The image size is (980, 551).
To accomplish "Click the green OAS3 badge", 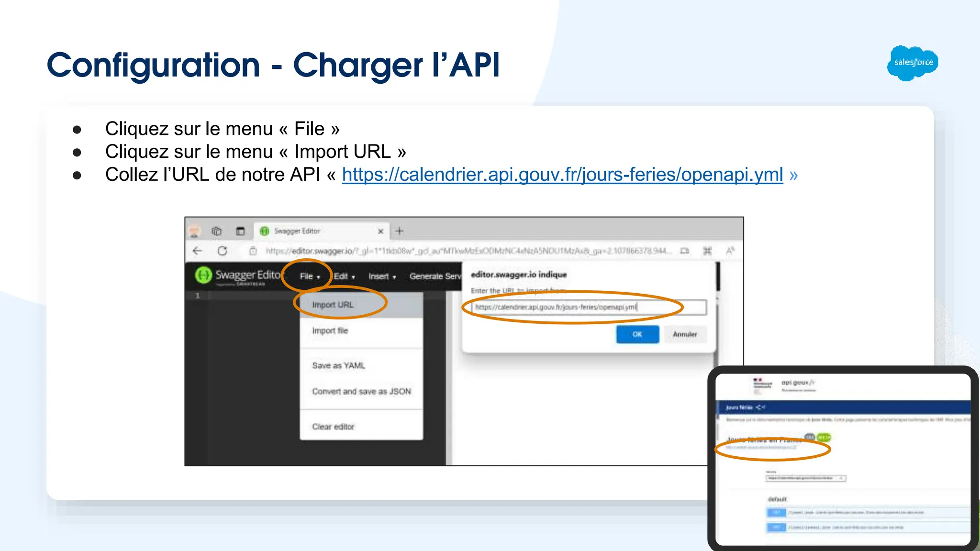I will coord(824,437).
